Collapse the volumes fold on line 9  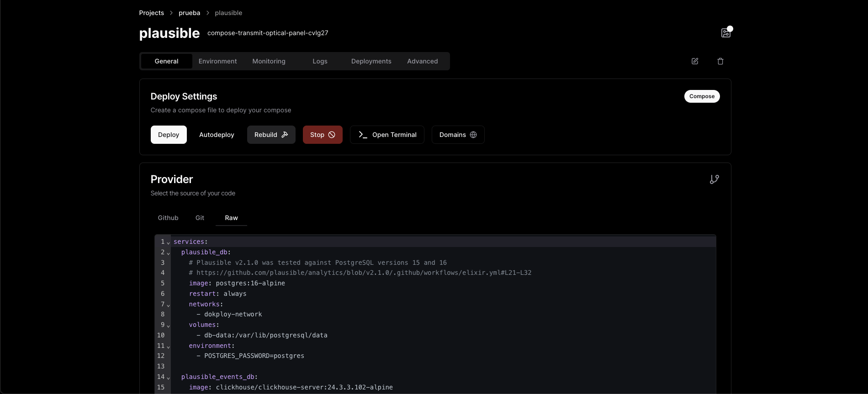pos(168,326)
